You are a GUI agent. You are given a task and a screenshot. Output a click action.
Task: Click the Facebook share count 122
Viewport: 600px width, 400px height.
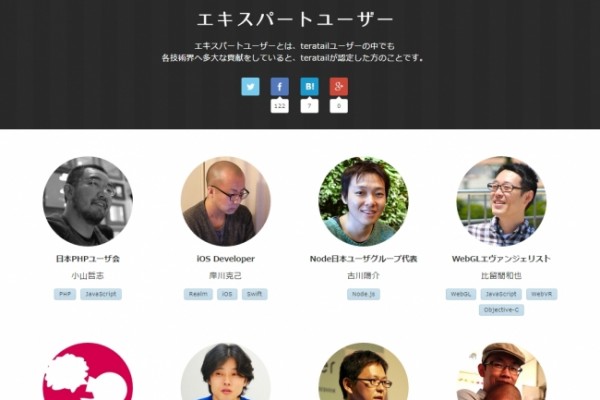280,106
